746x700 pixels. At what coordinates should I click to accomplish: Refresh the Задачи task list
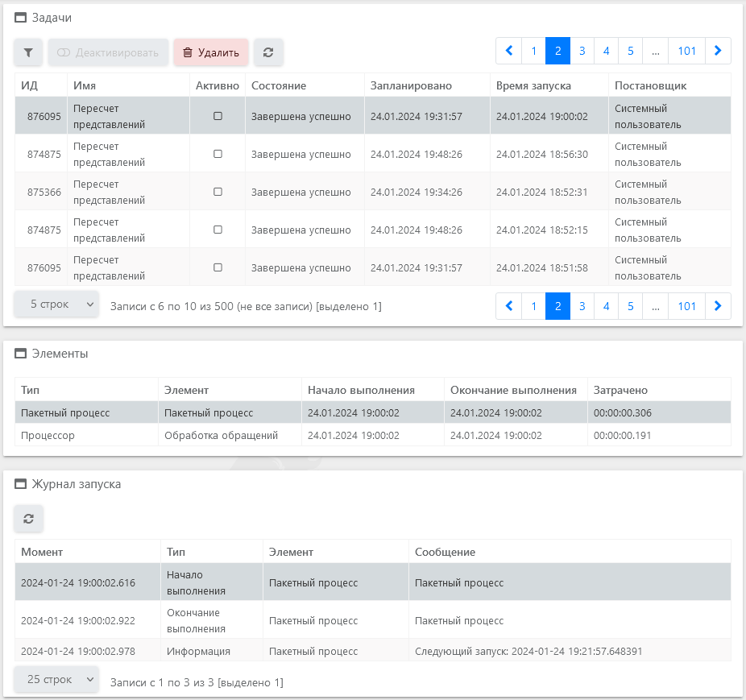click(268, 52)
